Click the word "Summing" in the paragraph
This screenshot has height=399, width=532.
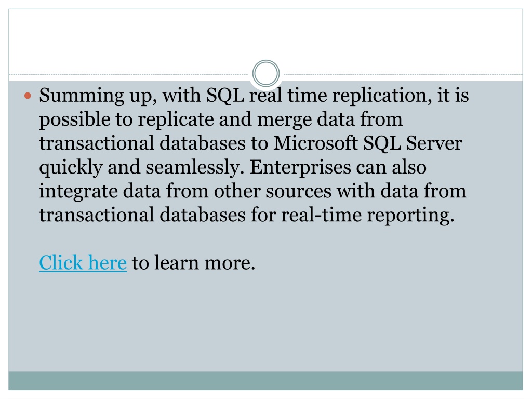[x=82, y=96]
